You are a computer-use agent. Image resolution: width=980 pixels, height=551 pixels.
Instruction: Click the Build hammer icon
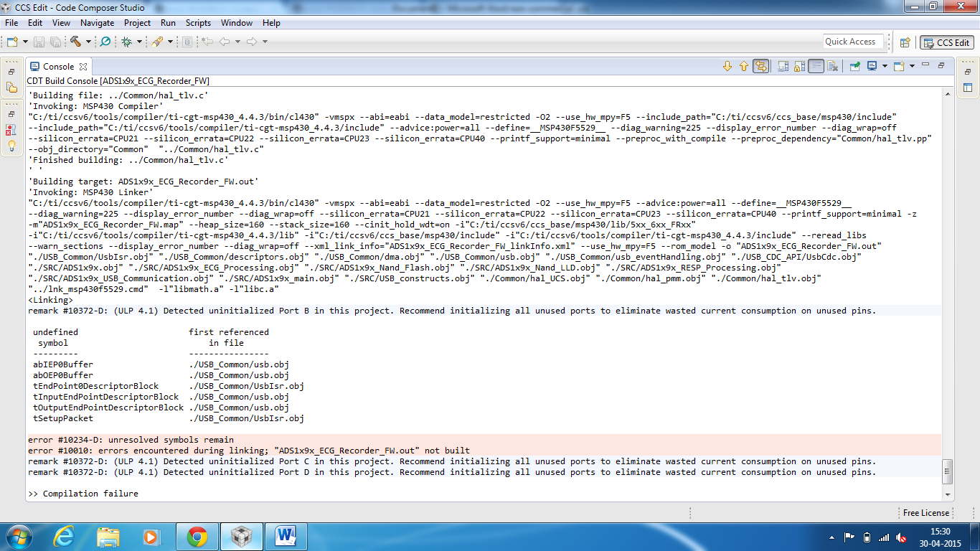[x=75, y=42]
